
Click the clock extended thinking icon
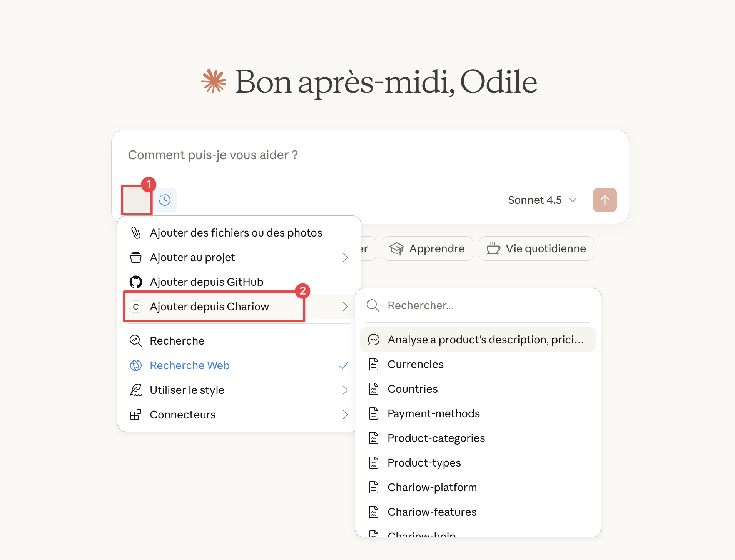(x=165, y=200)
